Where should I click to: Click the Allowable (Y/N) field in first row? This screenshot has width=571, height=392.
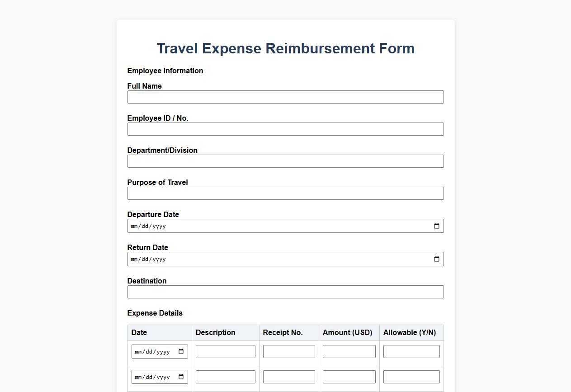point(411,351)
